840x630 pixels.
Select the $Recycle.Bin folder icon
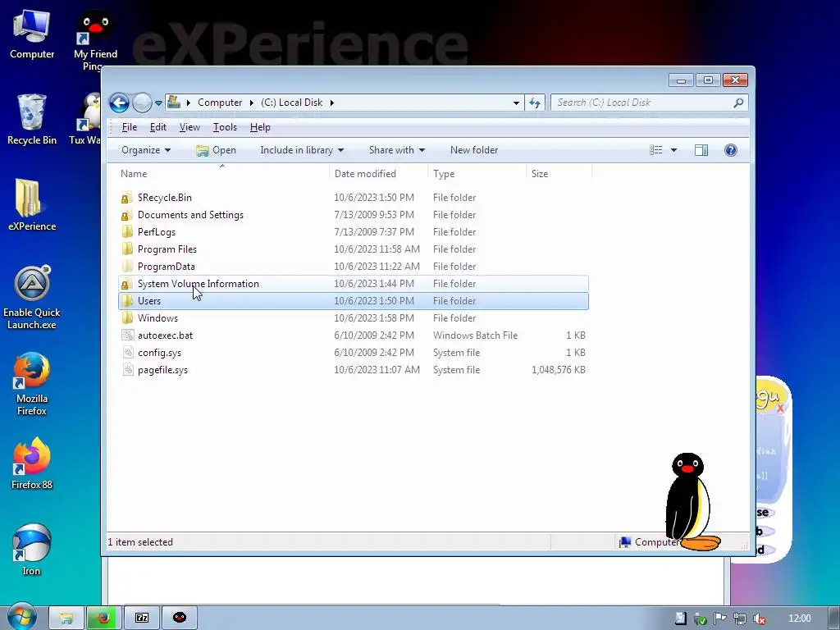coord(127,198)
